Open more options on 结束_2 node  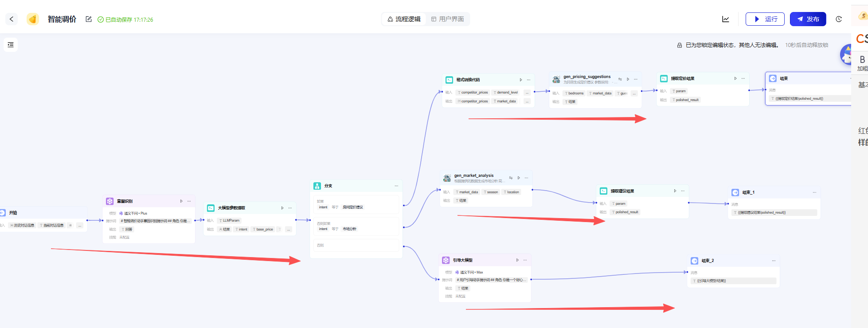[774, 261]
